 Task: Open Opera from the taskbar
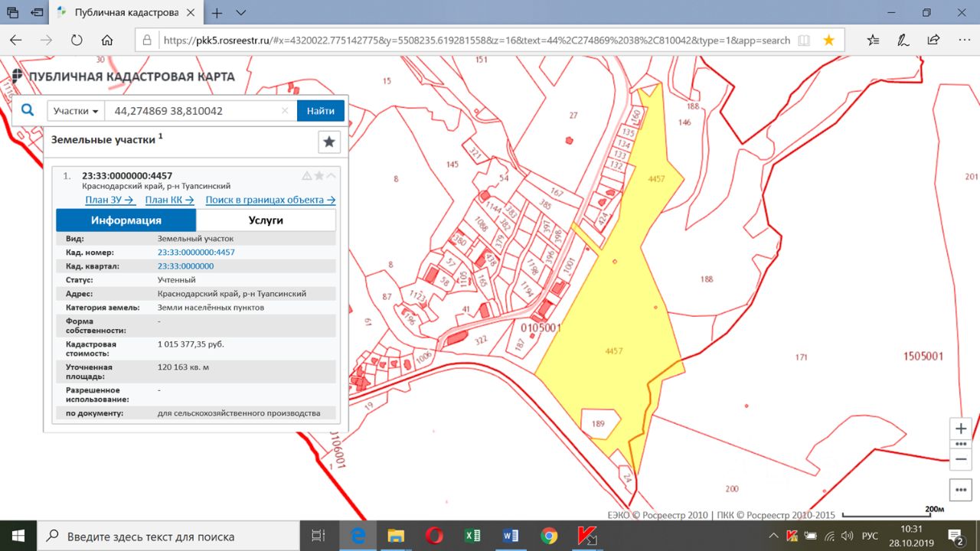tap(434, 536)
